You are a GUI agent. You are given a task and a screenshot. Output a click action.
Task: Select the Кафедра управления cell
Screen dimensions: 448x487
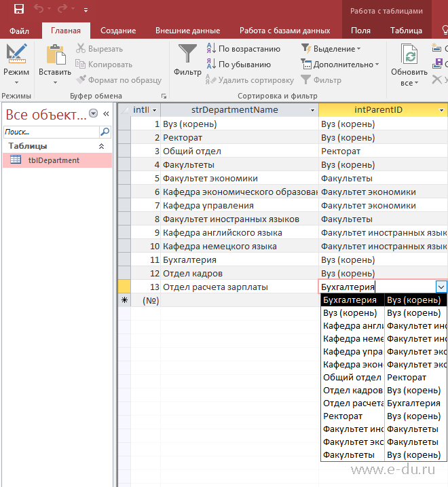(x=240, y=206)
